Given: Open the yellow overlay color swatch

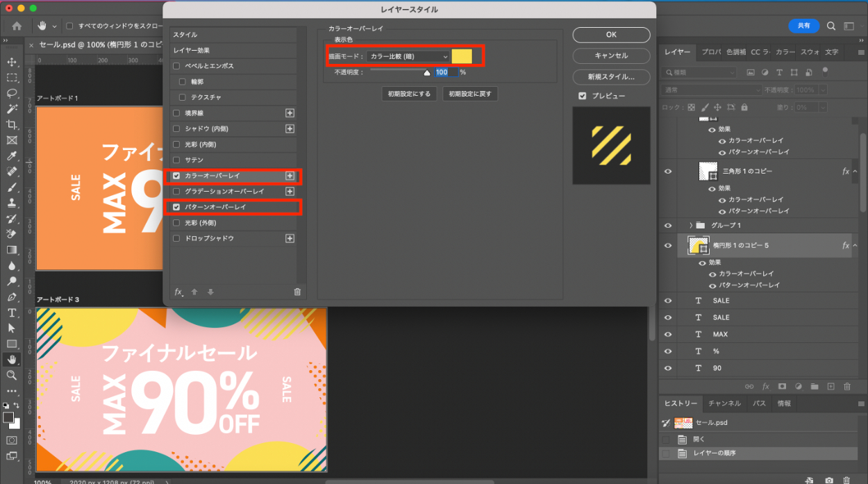Looking at the screenshot, I should [462, 56].
